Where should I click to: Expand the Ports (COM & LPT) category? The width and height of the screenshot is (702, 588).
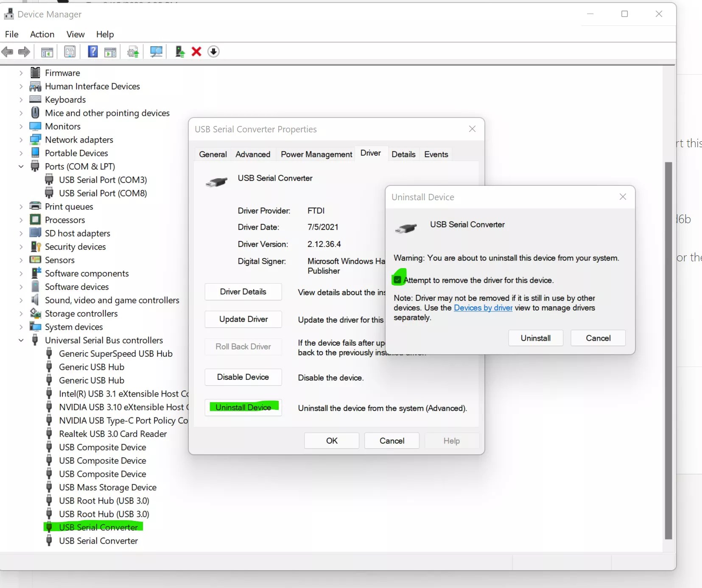21,166
